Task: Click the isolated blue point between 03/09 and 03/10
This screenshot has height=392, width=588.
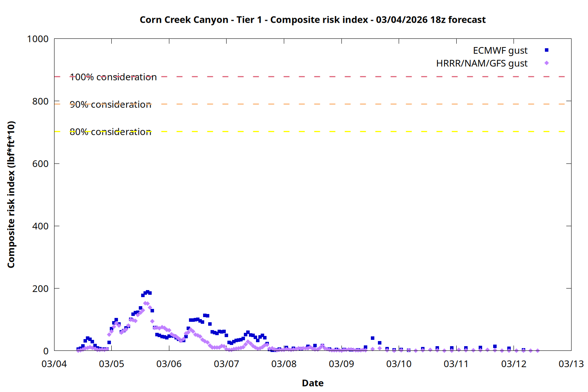Action: (x=372, y=338)
